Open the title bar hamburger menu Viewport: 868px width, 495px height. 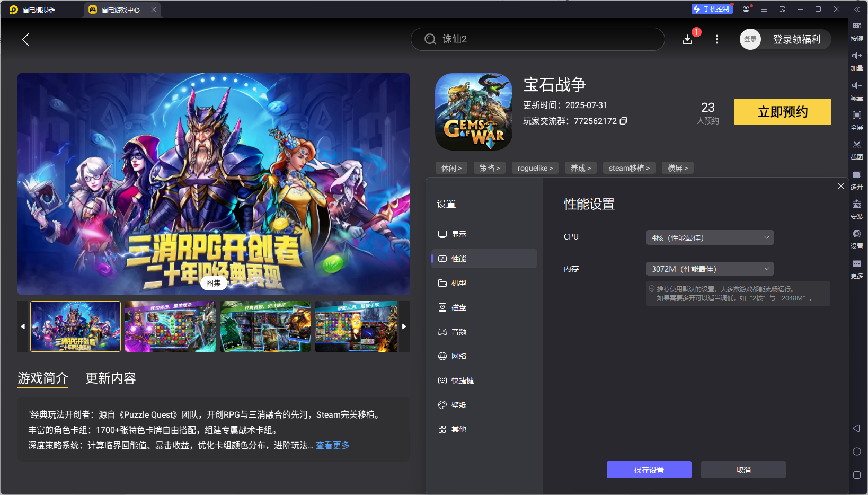(764, 9)
